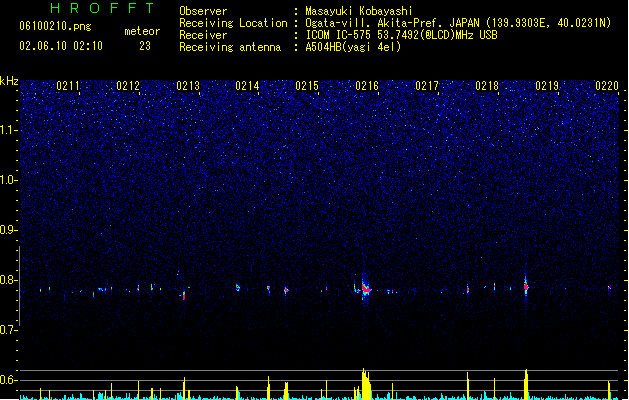Click the Receiving antenna label

[x=230, y=47]
